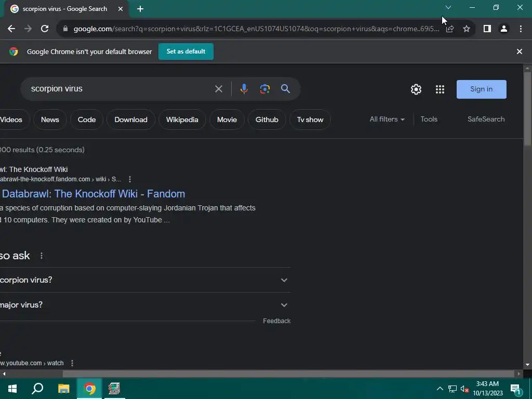The height and width of the screenshot is (399, 532).
Task: Select the Videos filter chip
Action: pyautogui.click(x=12, y=119)
